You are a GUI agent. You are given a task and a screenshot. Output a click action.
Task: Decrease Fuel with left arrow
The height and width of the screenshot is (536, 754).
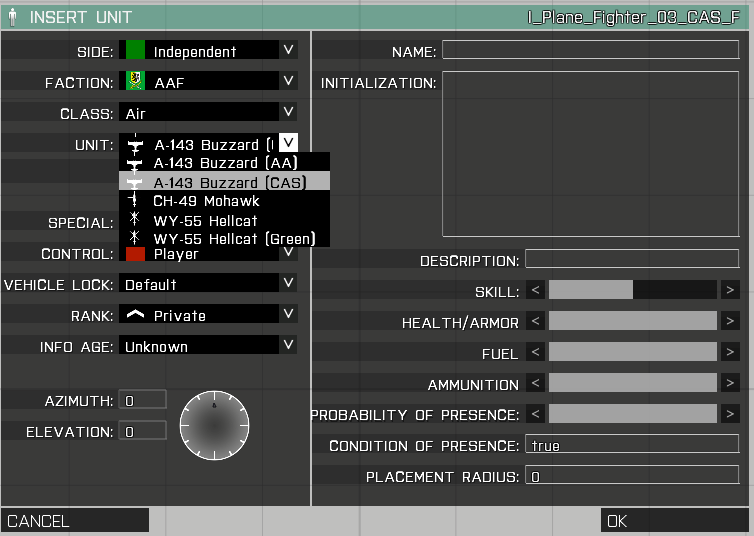pos(536,353)
